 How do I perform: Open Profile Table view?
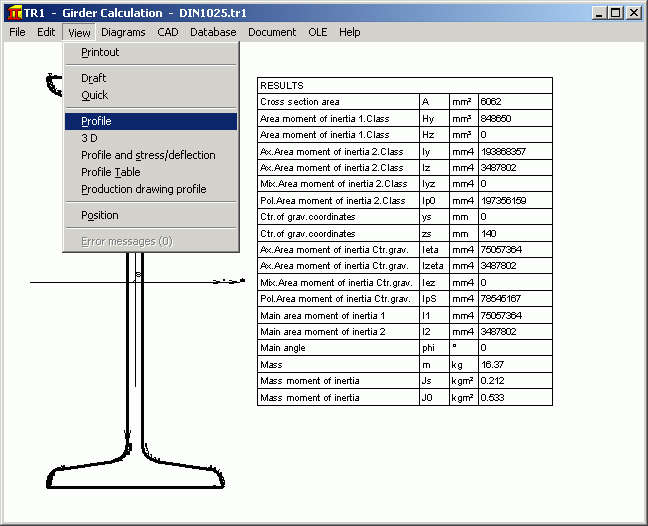(x=151, y=172)
